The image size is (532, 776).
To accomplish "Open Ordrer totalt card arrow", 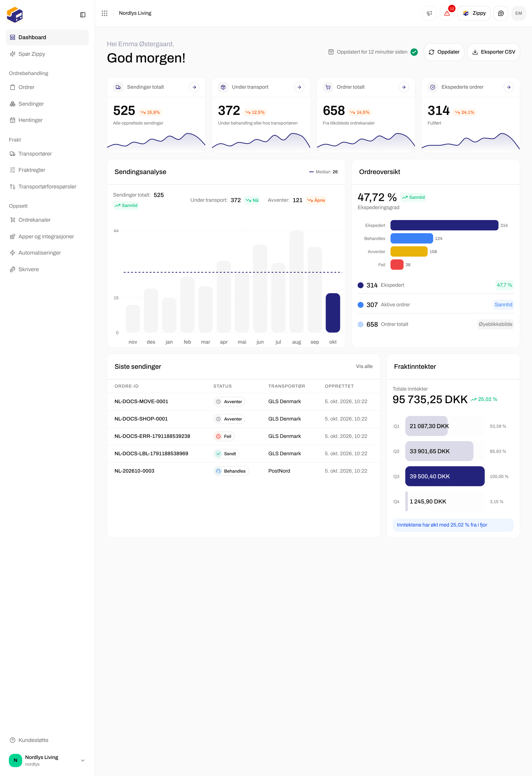I will coord(404,87).
